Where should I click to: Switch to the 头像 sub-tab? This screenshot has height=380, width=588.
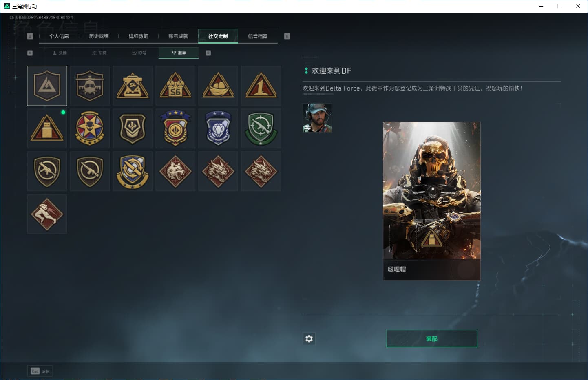[x=60, y=53]
